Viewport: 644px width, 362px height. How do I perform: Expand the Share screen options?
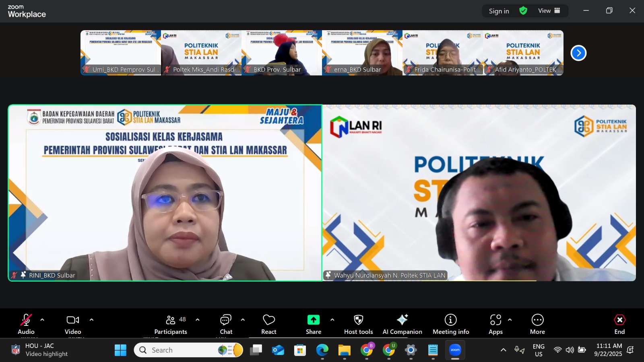[x=332, y=320]
